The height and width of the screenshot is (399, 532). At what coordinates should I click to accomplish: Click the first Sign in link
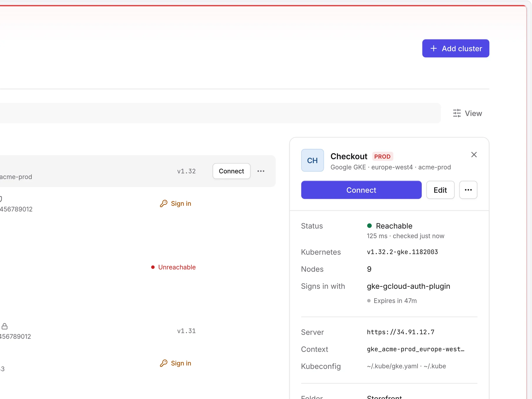(x=175, y=203)
